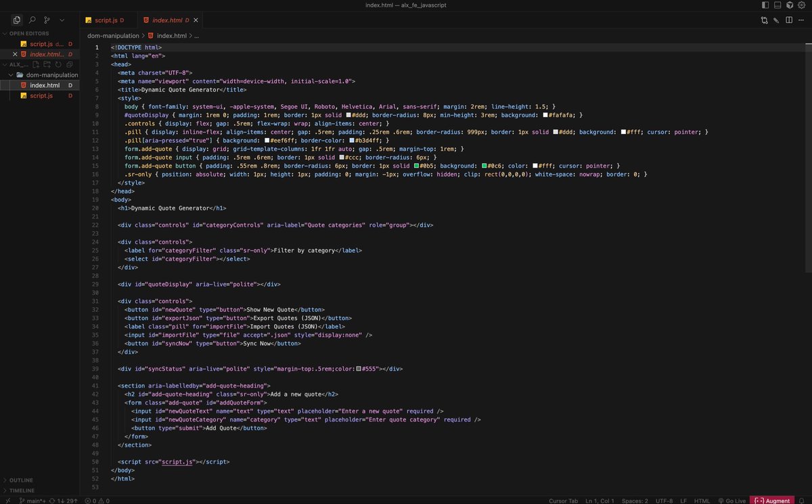Image resolution: width=812 pixels, height=504 pixels.
Task: Click the remote window status bar icon
Action: pyautogui.click(x=7, y=501)
